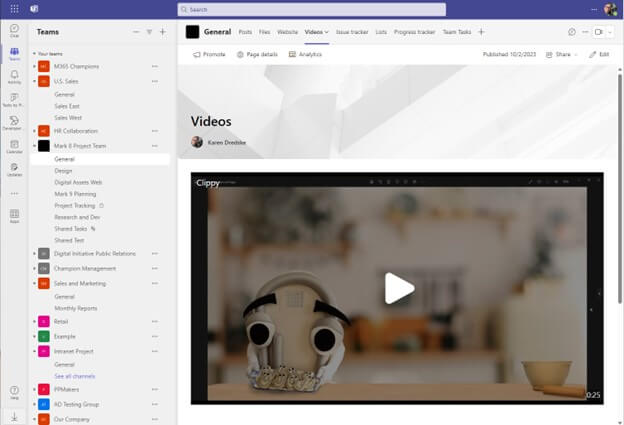Click the Promote button

(209, 55)
